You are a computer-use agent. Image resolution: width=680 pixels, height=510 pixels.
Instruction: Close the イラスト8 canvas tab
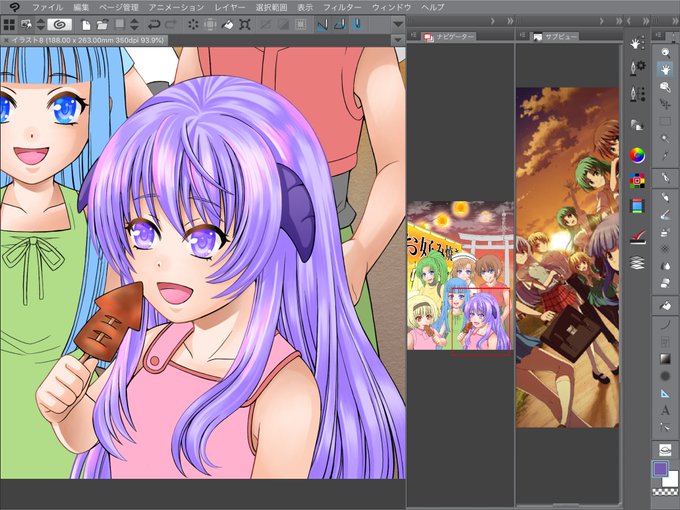(x=6, y=40)
